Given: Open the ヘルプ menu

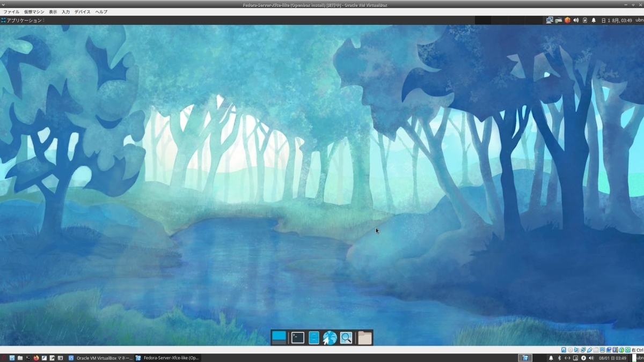Looking at the screenshot, I should [101, 12].
